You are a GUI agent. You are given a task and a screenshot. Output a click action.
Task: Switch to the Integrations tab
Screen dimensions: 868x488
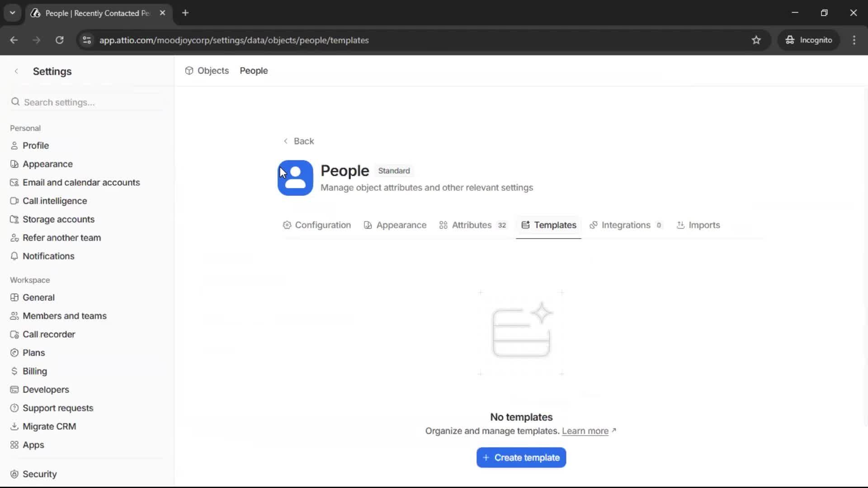pyautogui.click(x=626, y=225)
